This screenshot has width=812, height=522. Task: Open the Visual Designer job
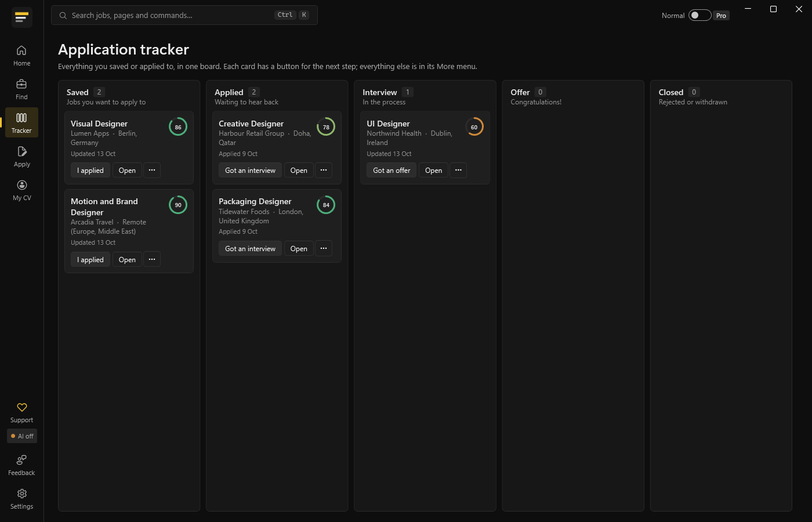coord(127,170)
